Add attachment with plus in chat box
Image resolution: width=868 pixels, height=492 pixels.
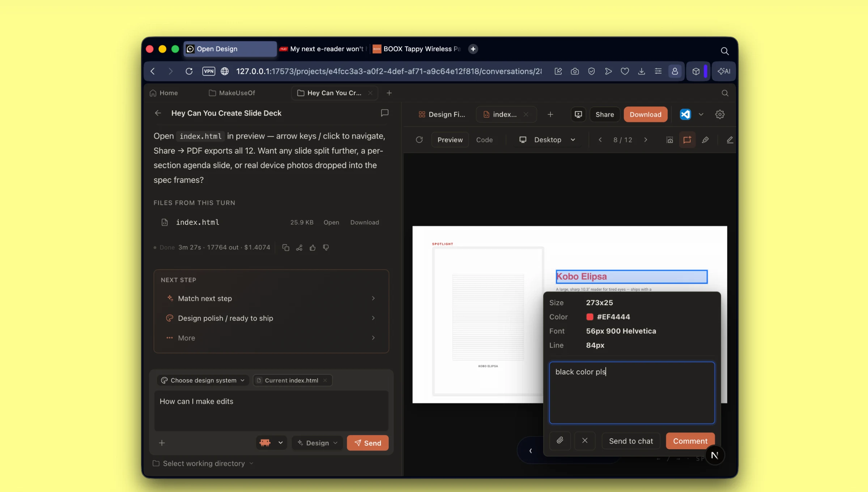coord(162,443)
